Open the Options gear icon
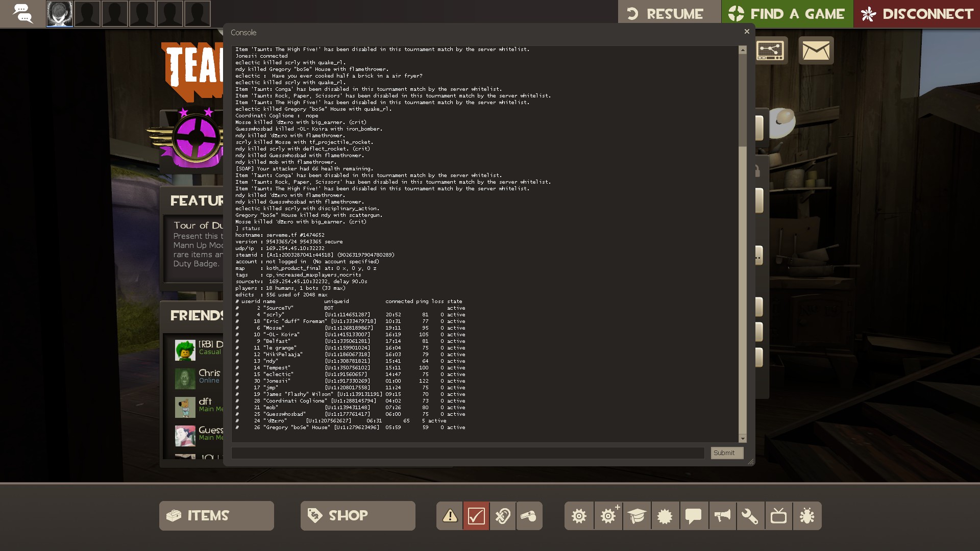The image size is (980, 551). click(579, 516)
